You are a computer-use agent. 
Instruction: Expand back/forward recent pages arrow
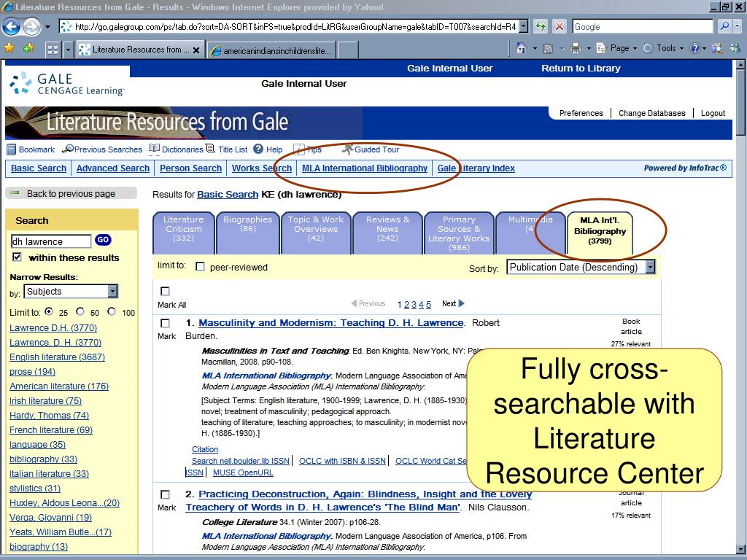click(x=47, y=27)
